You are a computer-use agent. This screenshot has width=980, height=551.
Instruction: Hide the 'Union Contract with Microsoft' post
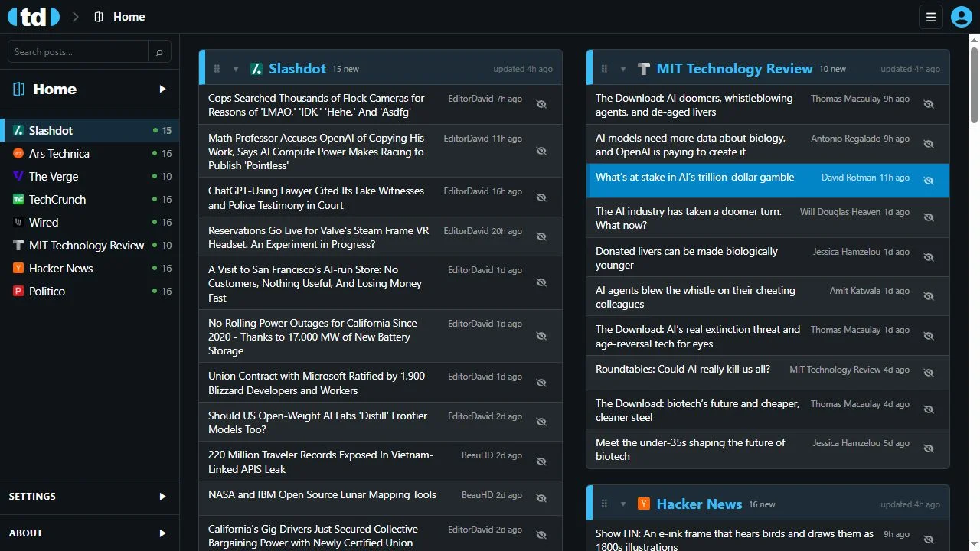pos(541,383)
